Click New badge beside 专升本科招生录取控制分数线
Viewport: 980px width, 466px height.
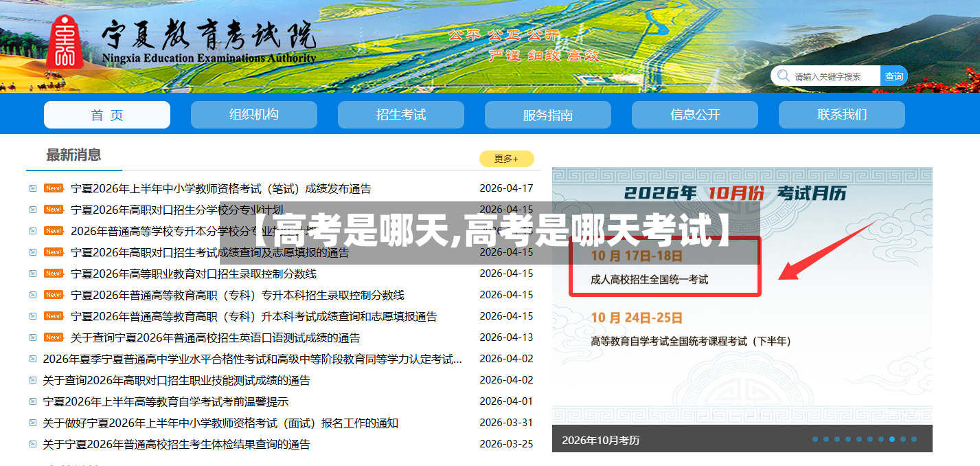pyautogui.click(x=54, y=294)
